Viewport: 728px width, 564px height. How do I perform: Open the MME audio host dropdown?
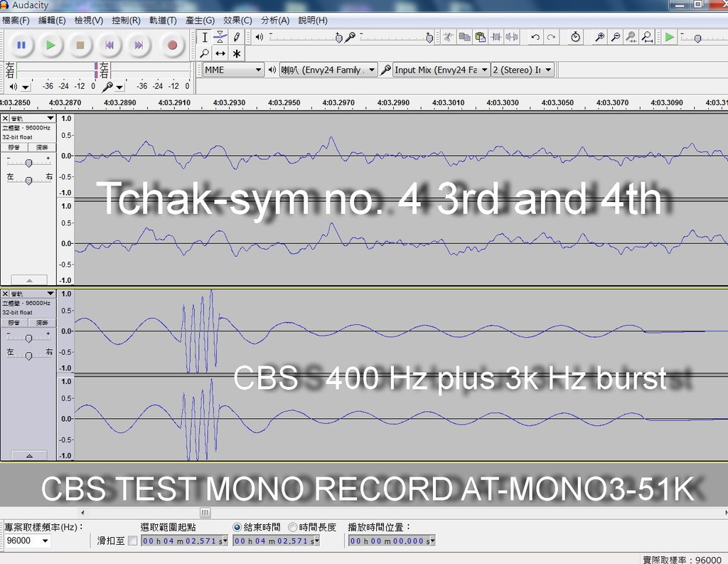(x=233, y=70)
